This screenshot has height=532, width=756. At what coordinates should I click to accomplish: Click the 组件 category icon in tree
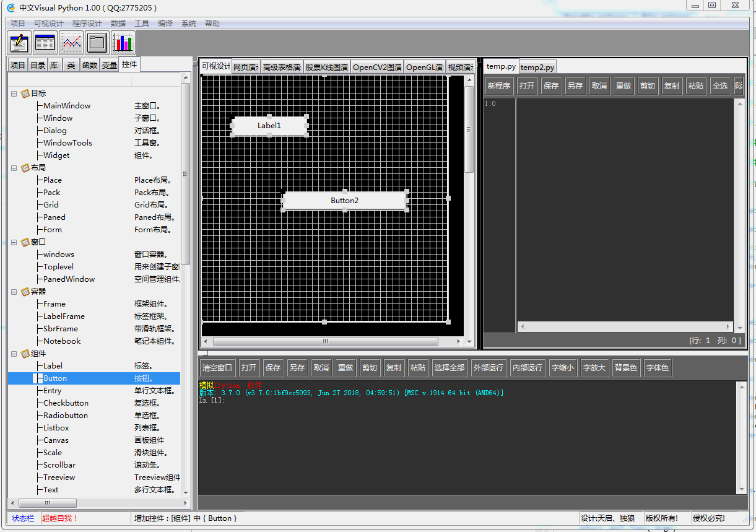(25, 354)
